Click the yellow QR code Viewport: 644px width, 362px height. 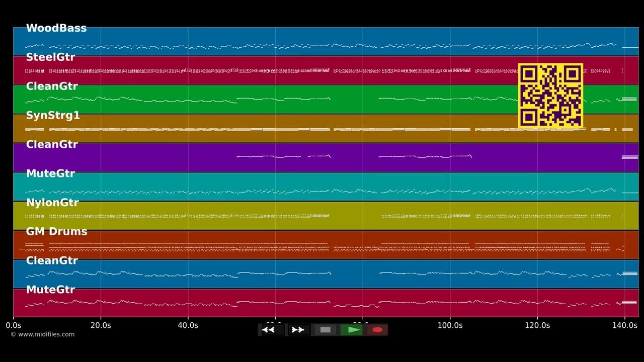pos(550,96)
